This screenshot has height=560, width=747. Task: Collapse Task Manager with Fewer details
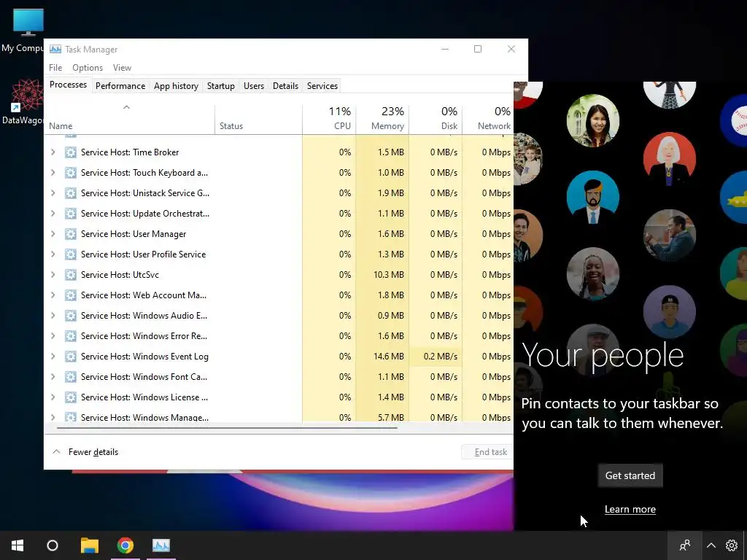pos(85,452)
